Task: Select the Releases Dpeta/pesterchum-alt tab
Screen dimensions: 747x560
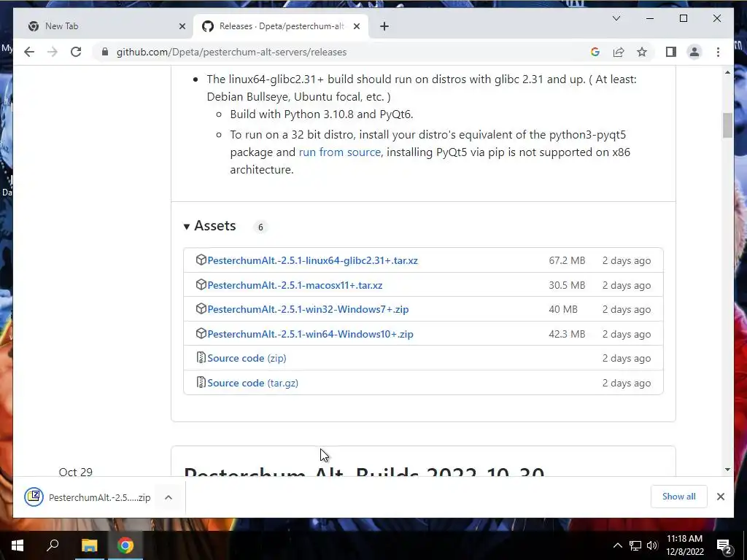Action: [x=281, y=26]
